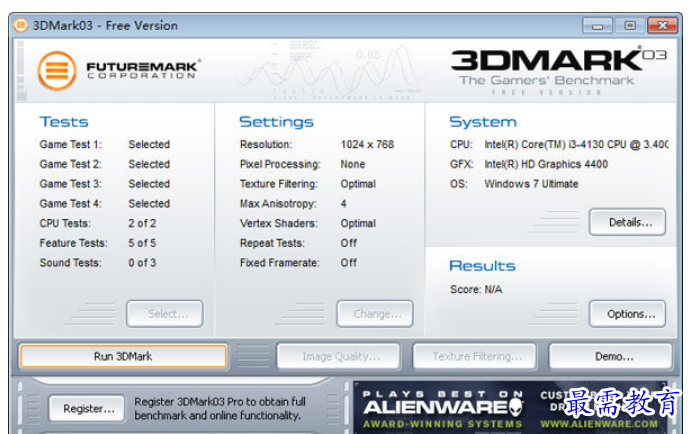Click Repeat Tests value Off

tap(349, 243)
